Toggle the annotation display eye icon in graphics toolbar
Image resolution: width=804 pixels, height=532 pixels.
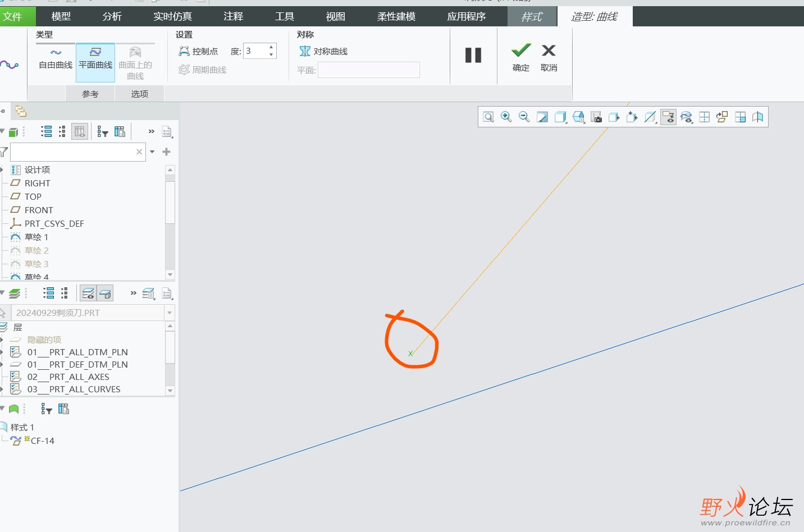pyautogui.click(x=668, y=117)
